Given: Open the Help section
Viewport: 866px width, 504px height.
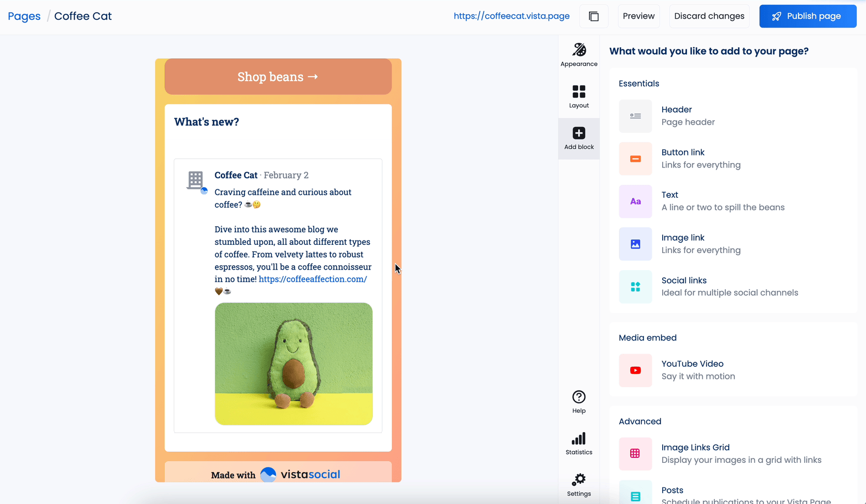Looking at the screenshot, I should pos(579,402).
